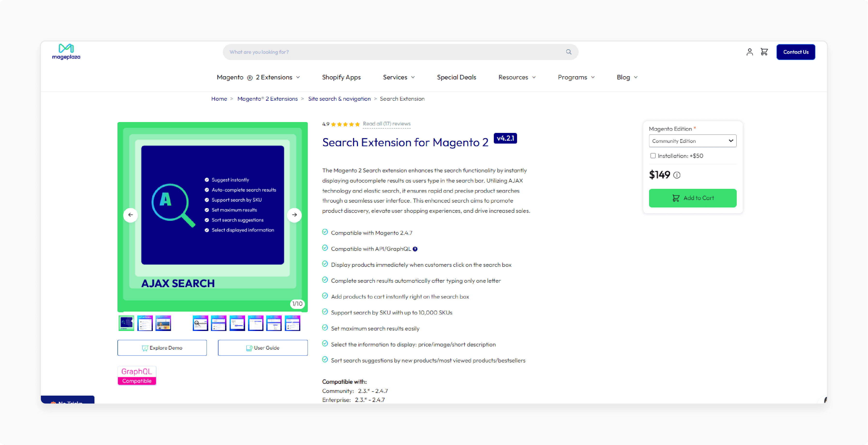Go to Site search & navigation breadcrumb
Screen dimensions: 868x445
click(x=339, y=99)
